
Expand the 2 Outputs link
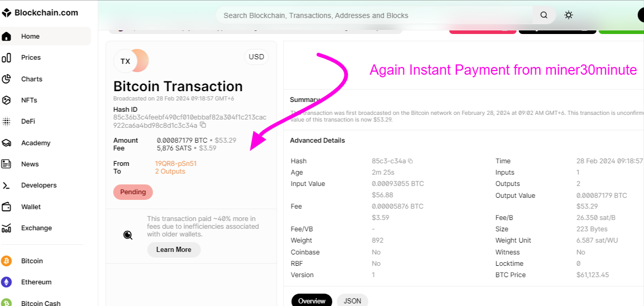pyautogui.click(x=170, y=172)
